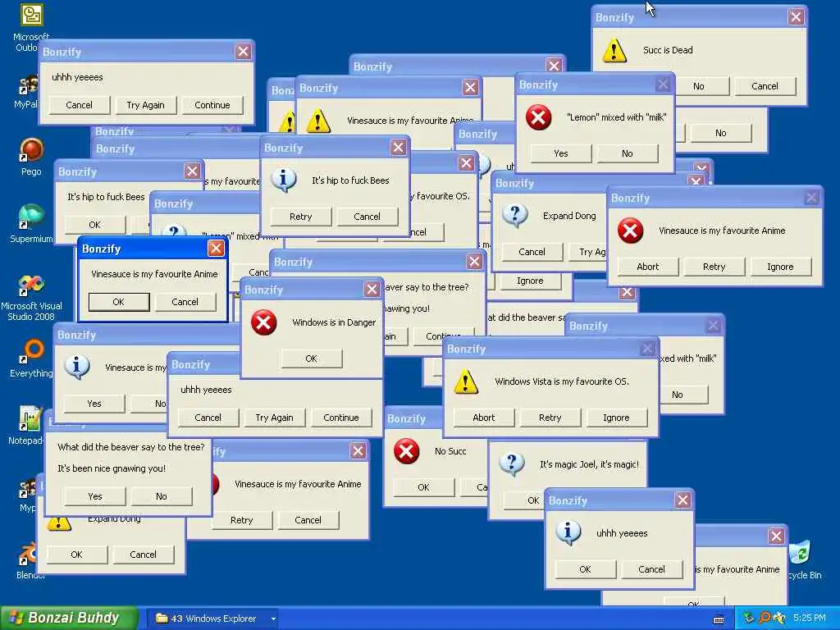Click the warning icon in Succ is Dead dialog
840x630 pixels.
coord(614,50)
